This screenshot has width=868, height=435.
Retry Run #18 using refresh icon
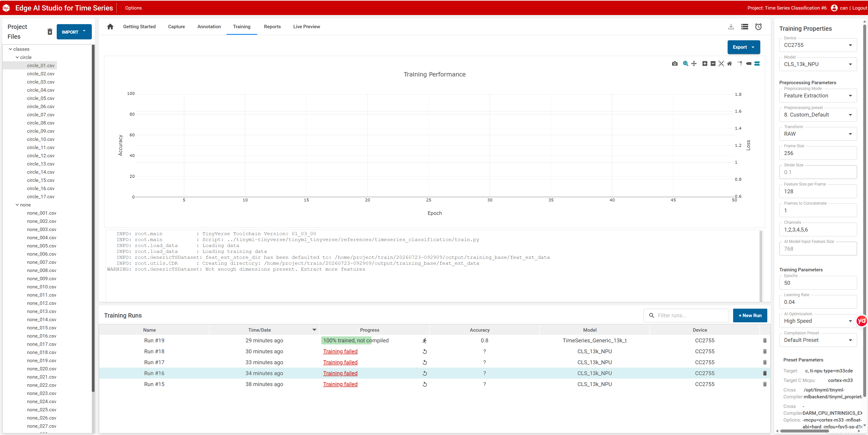(425, 351)
